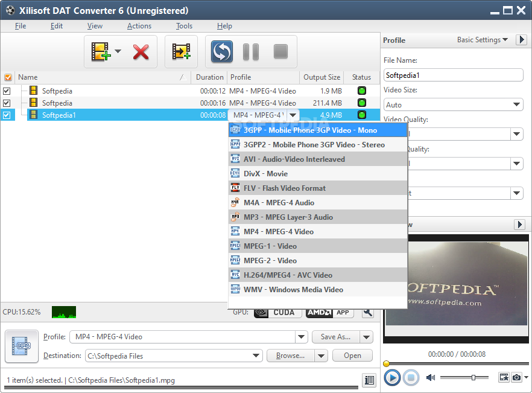Toggle AMD APP GPU acceleration
The height and width of the screenshot is (393, 532).
click(330, 313)
